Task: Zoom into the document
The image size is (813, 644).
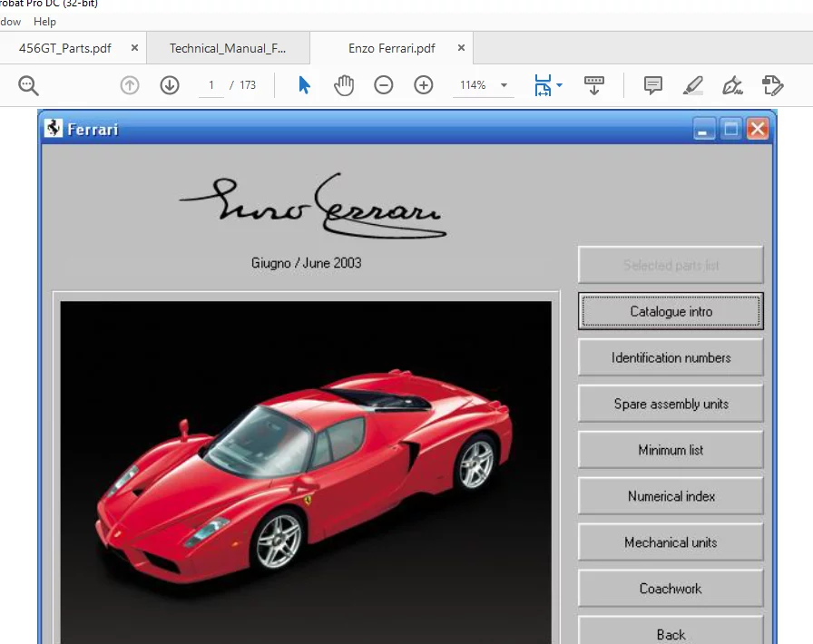Action: (x=423, y=84)
